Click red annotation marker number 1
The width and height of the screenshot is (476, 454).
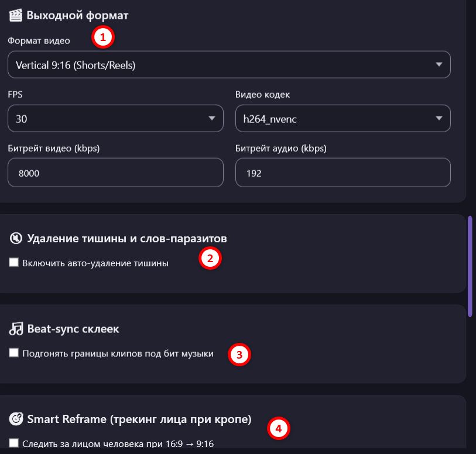[x=103, y=37]
